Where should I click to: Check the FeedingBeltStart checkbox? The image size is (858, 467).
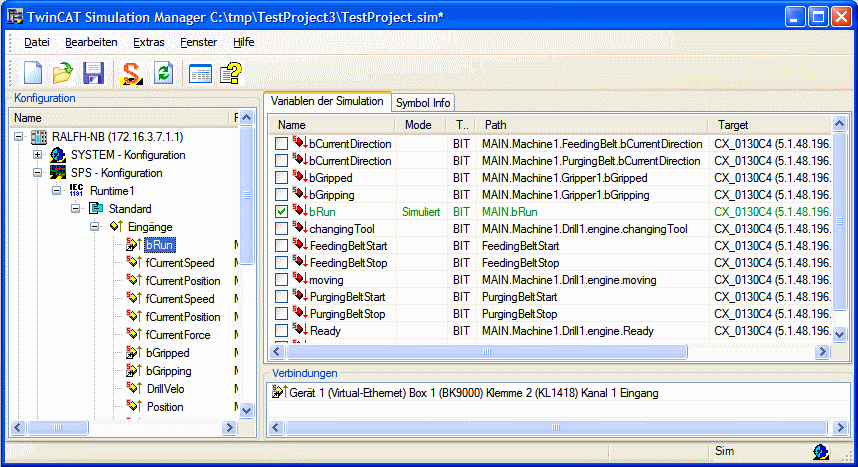[x=281, y=246]
